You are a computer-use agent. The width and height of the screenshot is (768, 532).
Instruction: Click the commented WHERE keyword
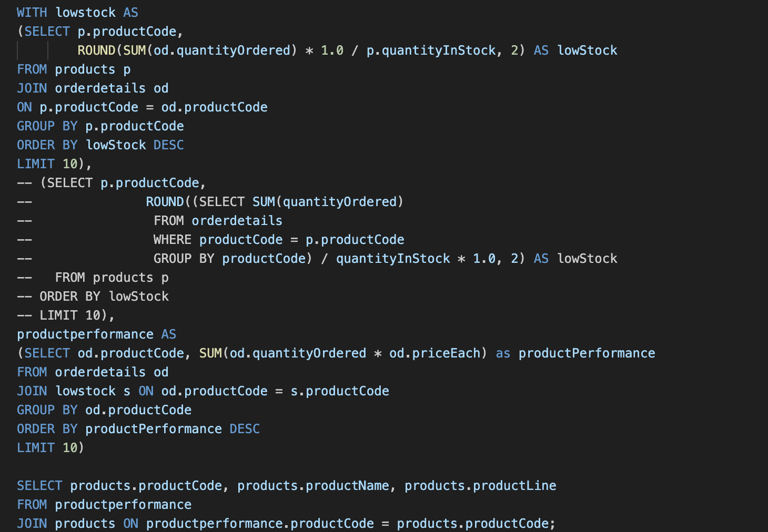pyautogui.click(x=172, y=240)
